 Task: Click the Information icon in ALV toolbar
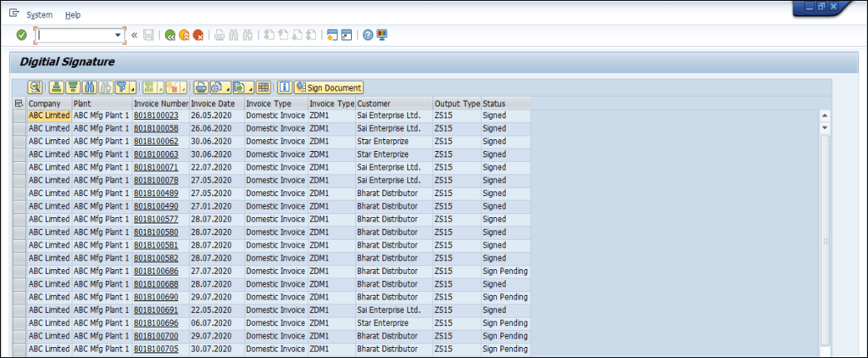pos(285,87)
